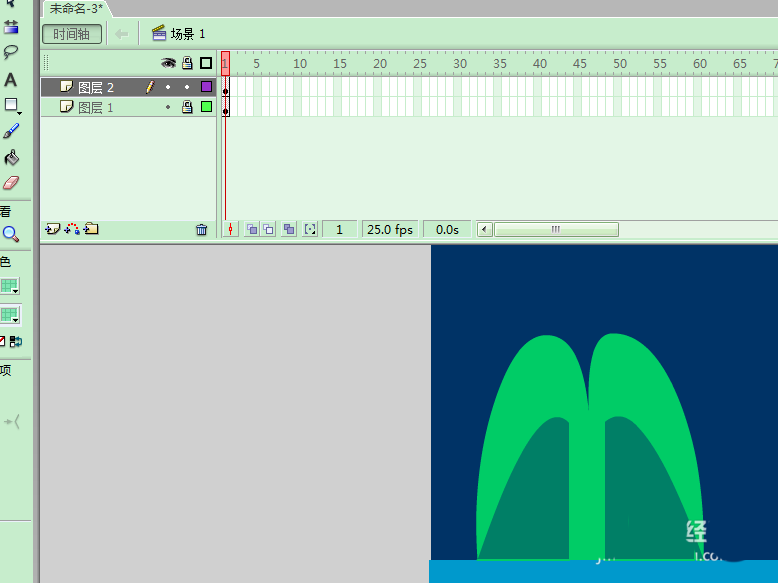The width and height of the screenshot is (778, 583).
Task: Switch to the 未命名-3* document tab
Action: point(76,8)
